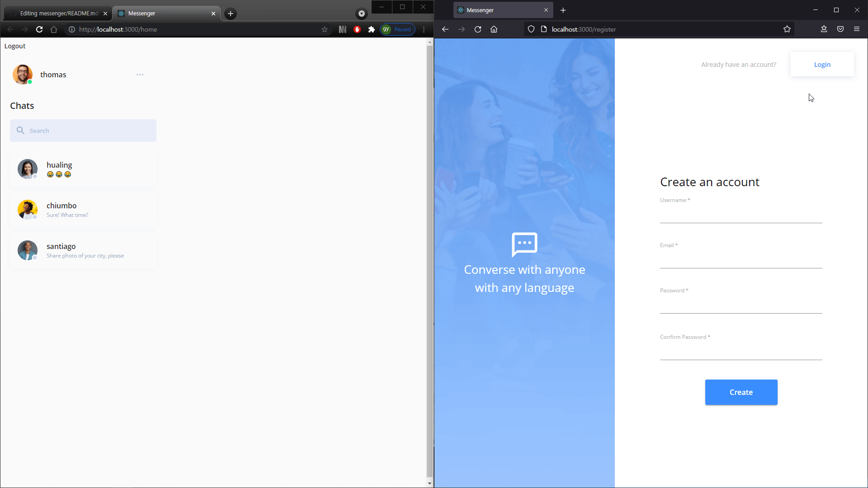This screenshot has height=488, width=868.
Task: Click the uBlock hand-shaped adblocker icon
Action: coord(357,29)
